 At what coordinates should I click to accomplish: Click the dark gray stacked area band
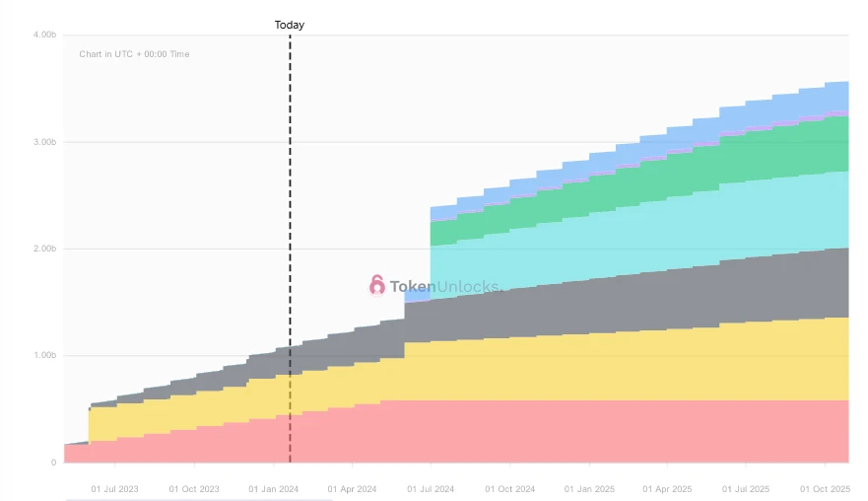point(591,308)
